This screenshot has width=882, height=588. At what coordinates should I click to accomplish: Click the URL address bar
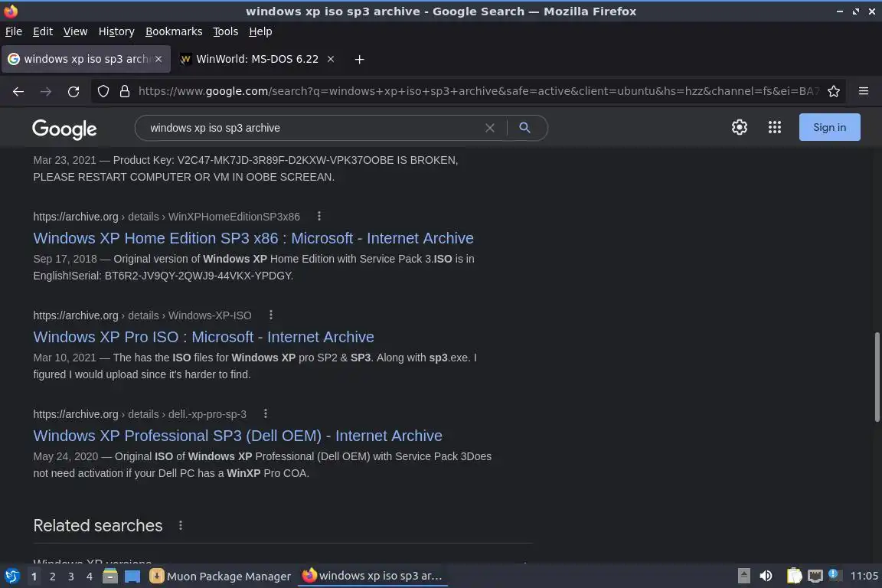pyautogui.click(x=478, y=91)
